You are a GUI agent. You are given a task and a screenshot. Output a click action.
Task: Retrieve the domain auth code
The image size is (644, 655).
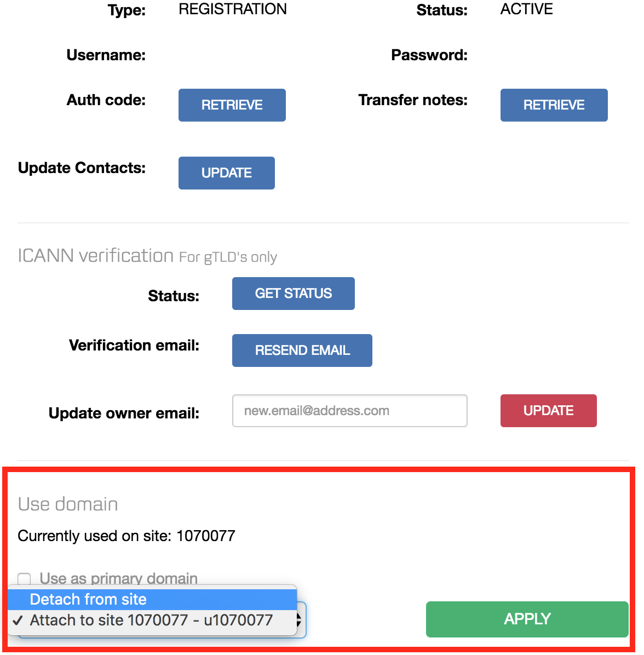(232, 105)
